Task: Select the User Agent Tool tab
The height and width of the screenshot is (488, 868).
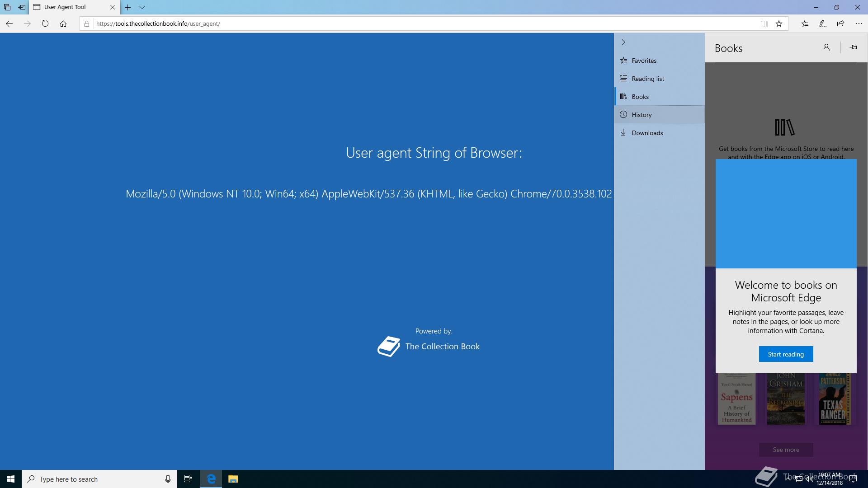Action: point(75,7)
